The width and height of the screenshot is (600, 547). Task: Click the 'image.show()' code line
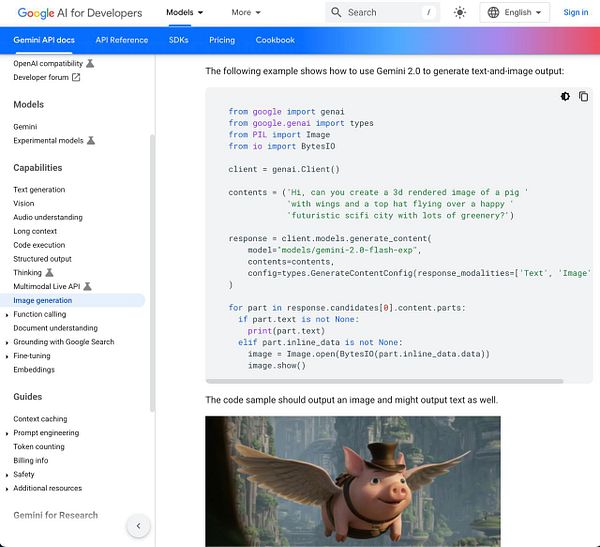(277, 366)
